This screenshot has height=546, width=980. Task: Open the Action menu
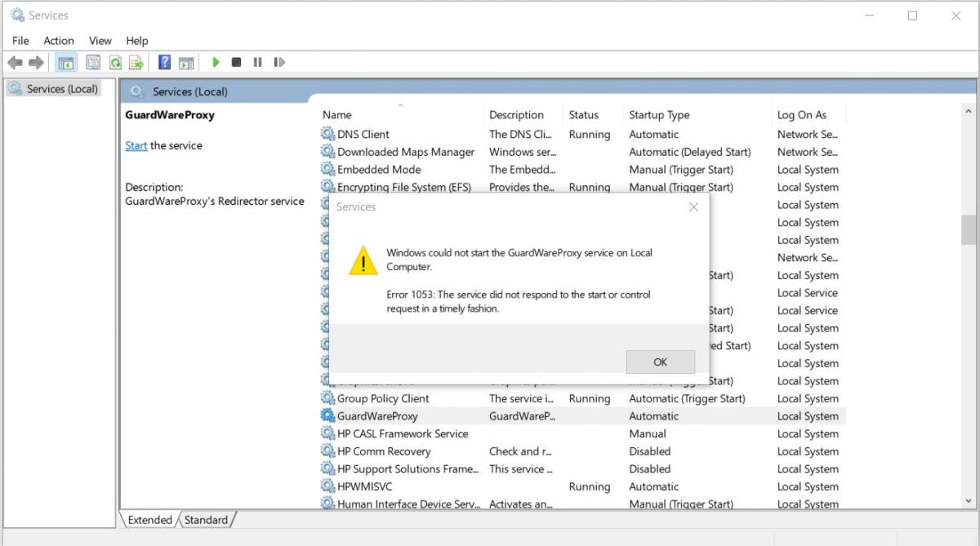59,40
